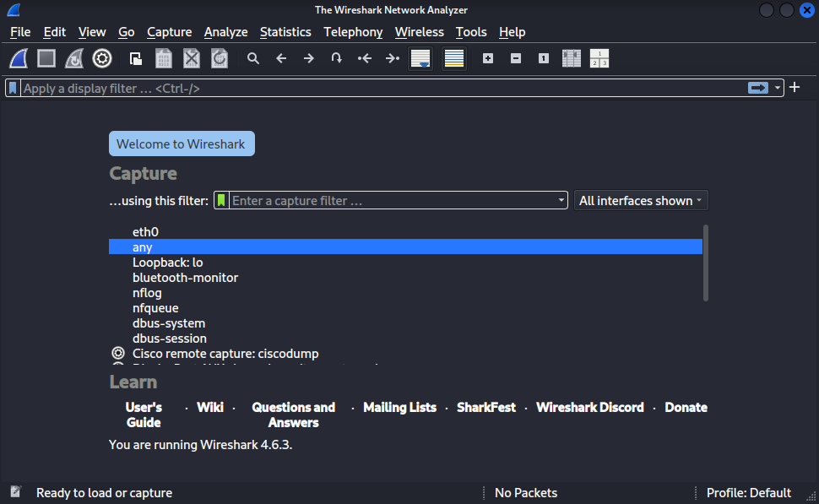The image size is (819, 504).
Task: Click the open capture file icon
Action: pos(135,58)
